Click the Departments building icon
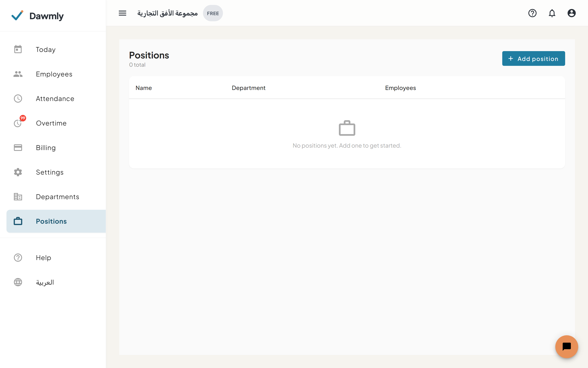This screenshot has height=368, width=588. coord(18,197)
